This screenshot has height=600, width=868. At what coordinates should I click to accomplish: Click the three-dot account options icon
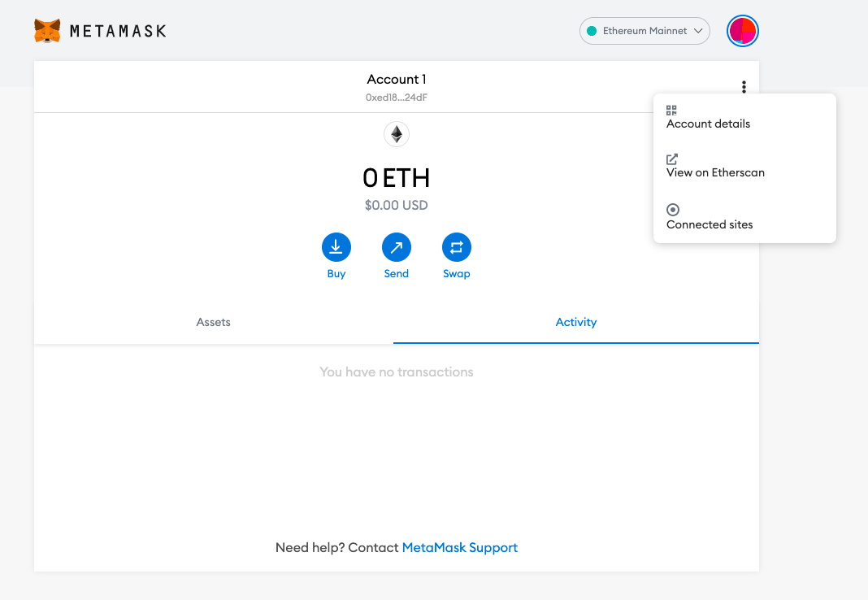click(x=744, y=87)
